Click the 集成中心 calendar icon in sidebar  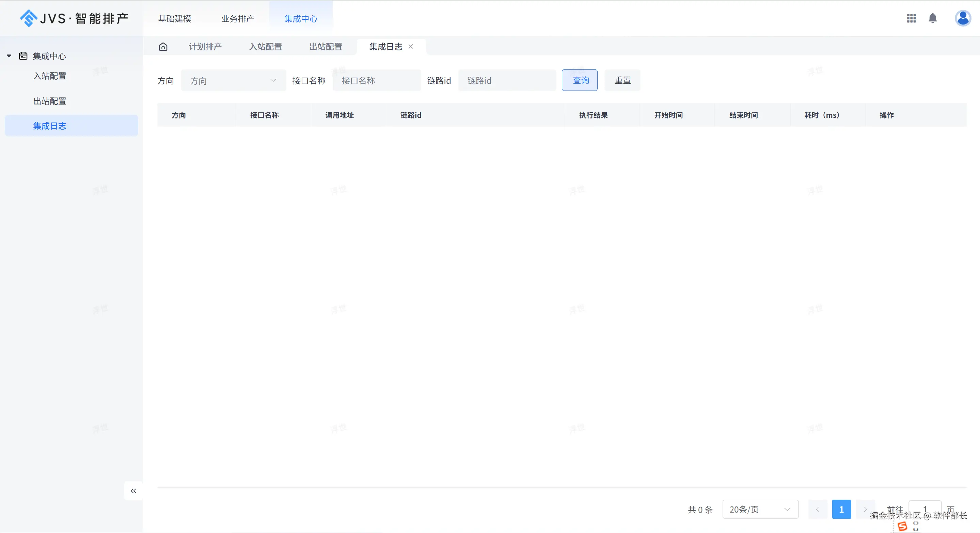23,56
